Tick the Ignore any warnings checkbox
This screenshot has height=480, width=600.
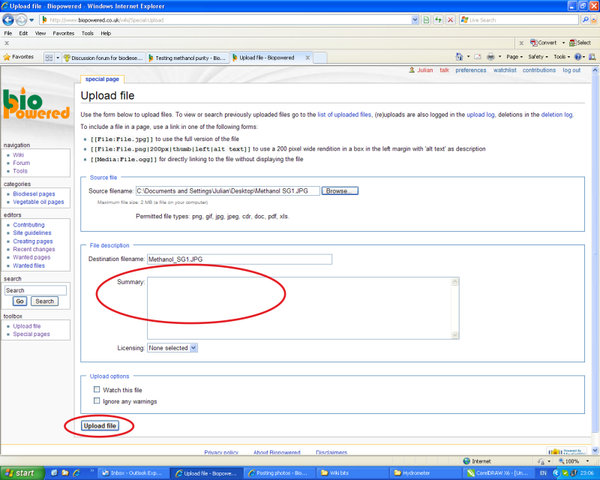pyautogui.click(x=97, y=401)
